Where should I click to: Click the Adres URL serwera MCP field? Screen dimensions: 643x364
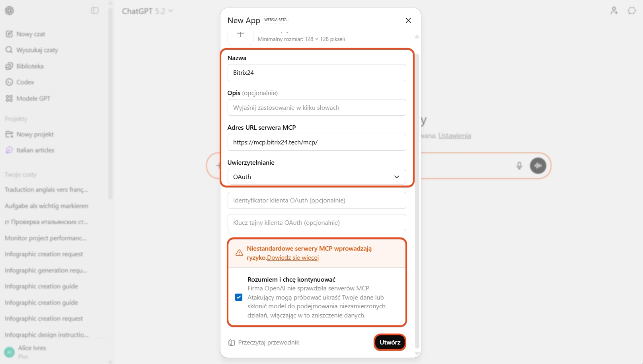click(x=317, y=142)
